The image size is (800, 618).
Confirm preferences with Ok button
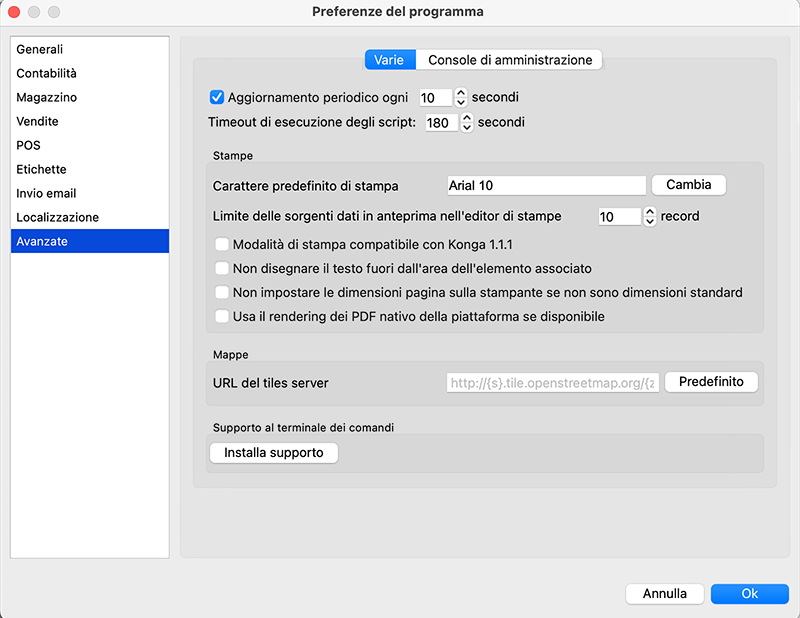pos(749,594)
